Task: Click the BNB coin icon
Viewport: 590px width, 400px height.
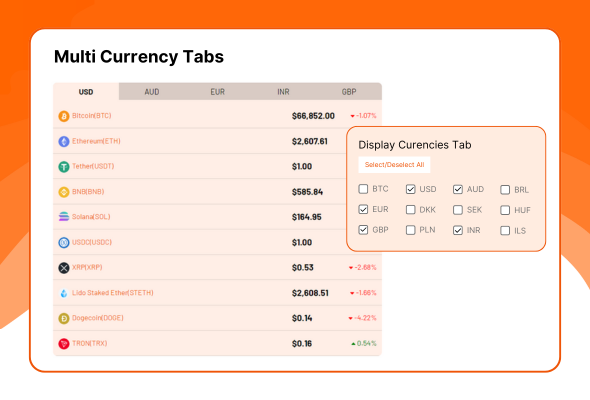Action: point(64,192)
